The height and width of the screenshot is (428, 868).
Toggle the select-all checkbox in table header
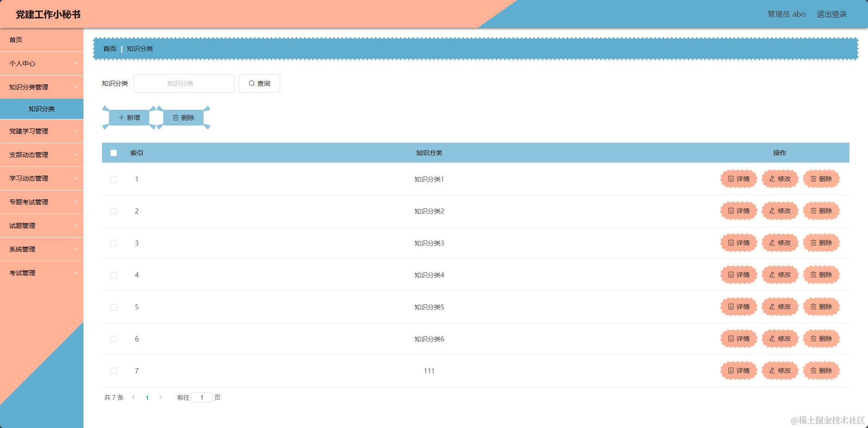(x=114, y=153)
